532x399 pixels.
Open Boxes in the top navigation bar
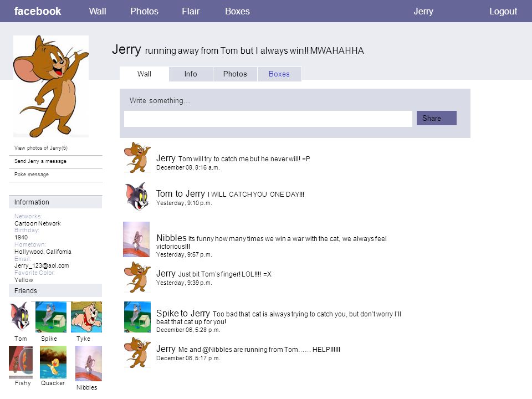tap(237, 11)
